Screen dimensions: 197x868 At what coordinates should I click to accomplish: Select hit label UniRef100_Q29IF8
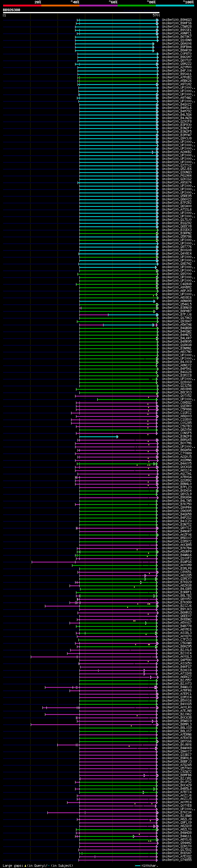pos(177,121)
